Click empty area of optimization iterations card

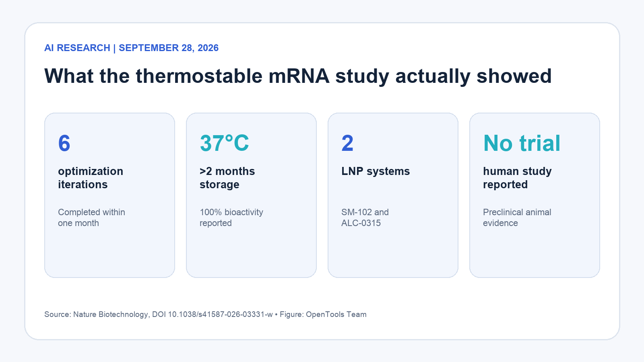pyautogui.click(x=109, y=253)
